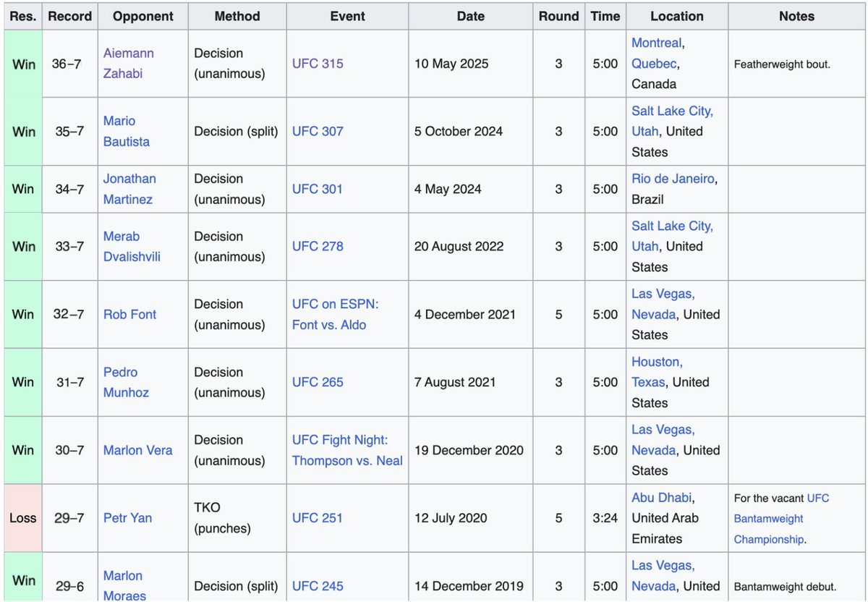
Task: Follow the UFC 278 event link
Action: coord(318,247)
